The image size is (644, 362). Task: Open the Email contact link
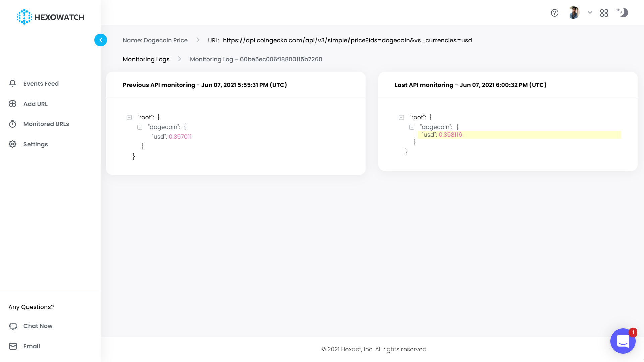coord(32,346)
